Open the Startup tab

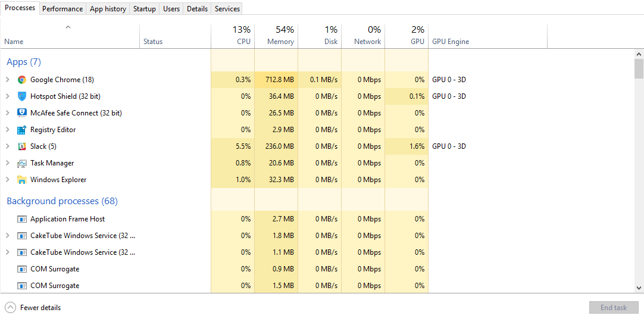pos(145,8)
